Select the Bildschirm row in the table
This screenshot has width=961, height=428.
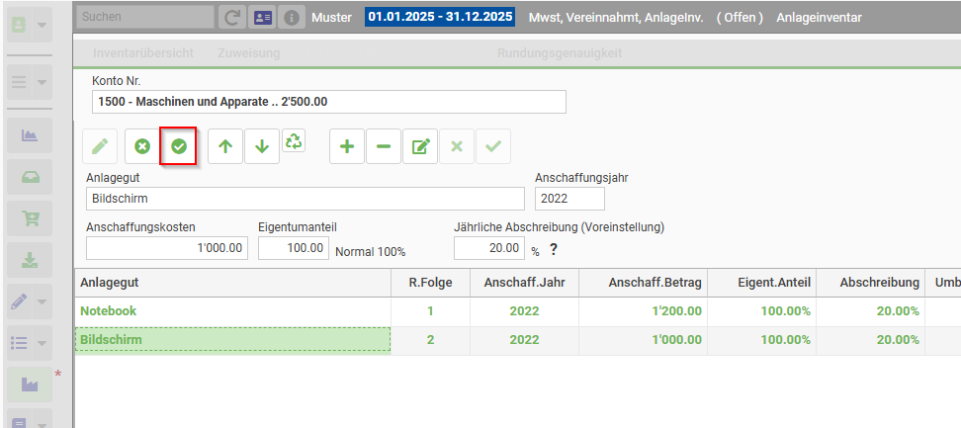(517, 340)
